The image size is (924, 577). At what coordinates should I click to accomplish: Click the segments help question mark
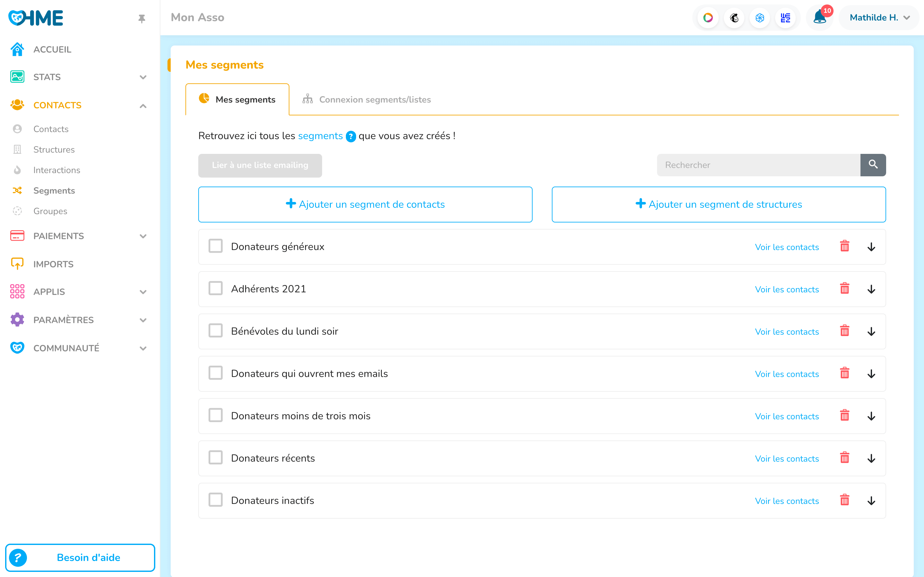350,136
